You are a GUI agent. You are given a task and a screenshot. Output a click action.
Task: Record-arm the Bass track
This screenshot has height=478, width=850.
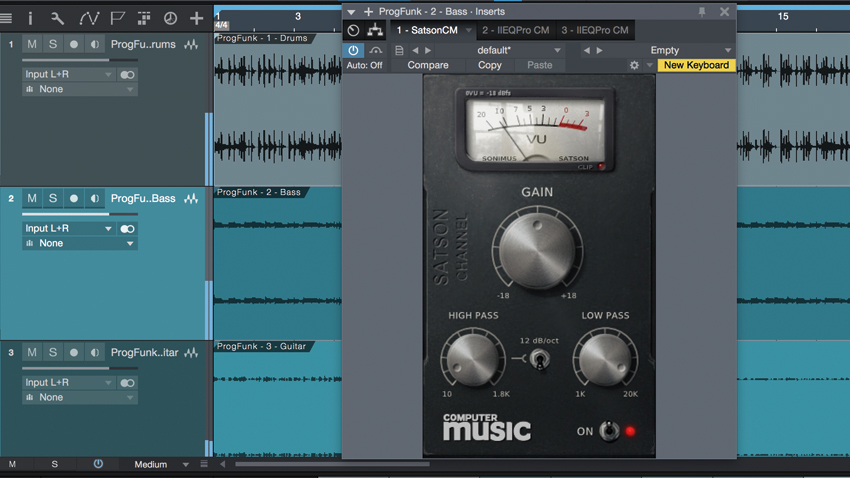click(74, 198)
